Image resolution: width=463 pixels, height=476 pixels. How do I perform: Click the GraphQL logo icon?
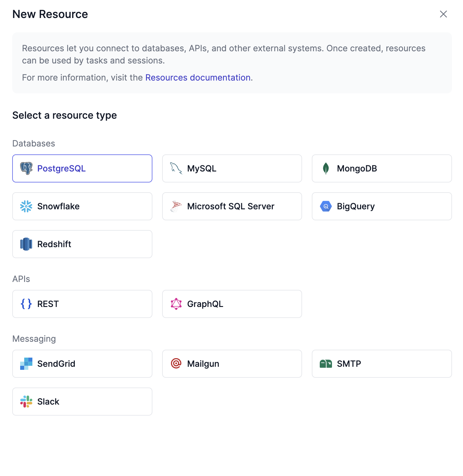[x=176, y=304]
